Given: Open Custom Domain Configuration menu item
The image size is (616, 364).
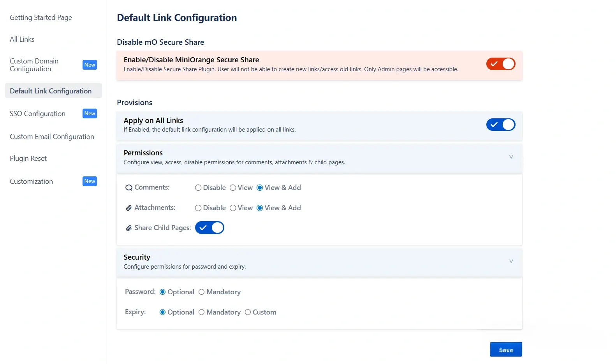Looking at the screenshot, I should coord(34,65).
